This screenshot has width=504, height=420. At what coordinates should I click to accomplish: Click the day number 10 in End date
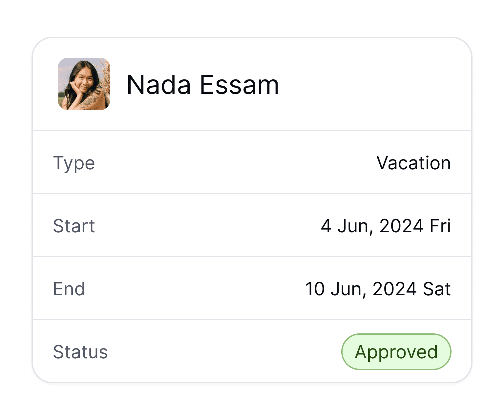coord(315,289)
